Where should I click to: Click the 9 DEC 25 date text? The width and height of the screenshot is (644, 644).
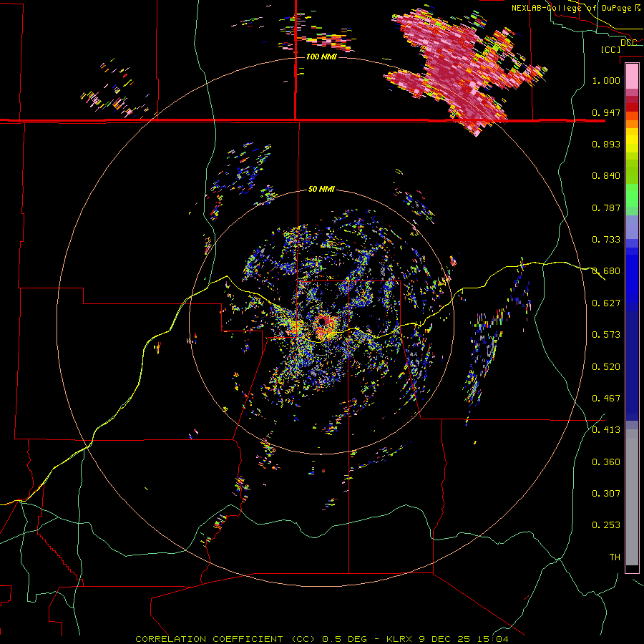444,639
